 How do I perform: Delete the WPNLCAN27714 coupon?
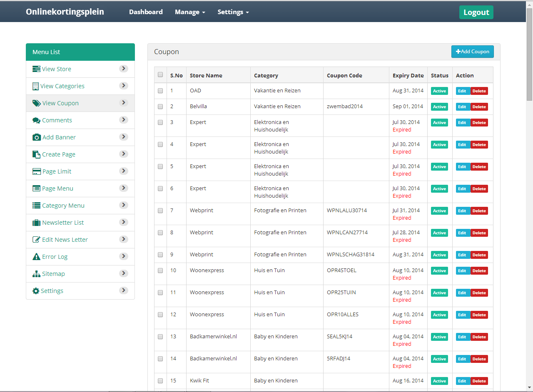479,233
